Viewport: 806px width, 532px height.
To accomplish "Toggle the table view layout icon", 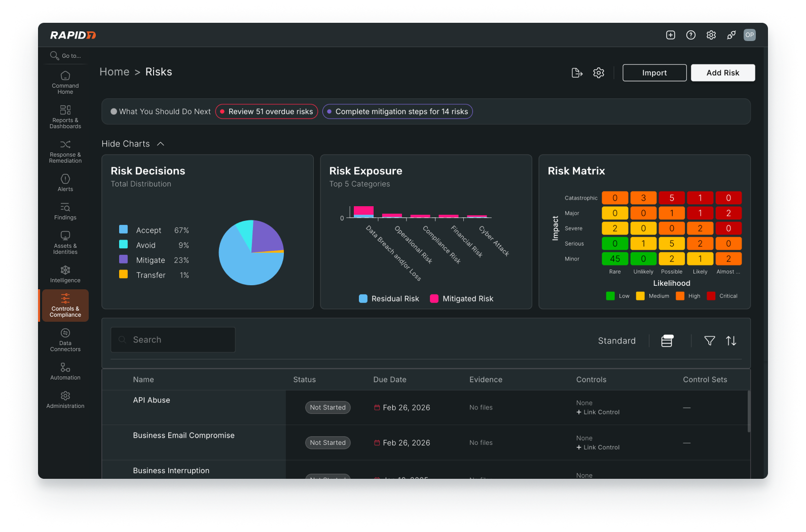I will pyautogui.click(x=667, y=341).
